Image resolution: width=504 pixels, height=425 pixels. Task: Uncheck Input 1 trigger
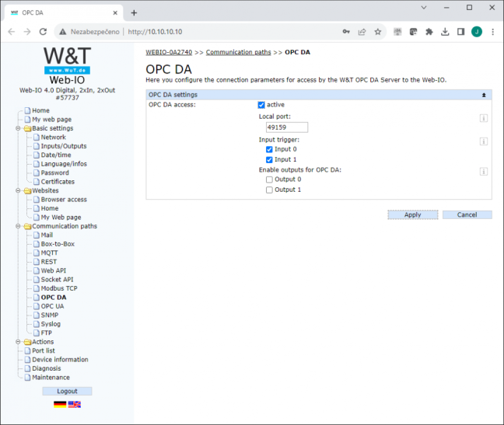pos(269,159)
